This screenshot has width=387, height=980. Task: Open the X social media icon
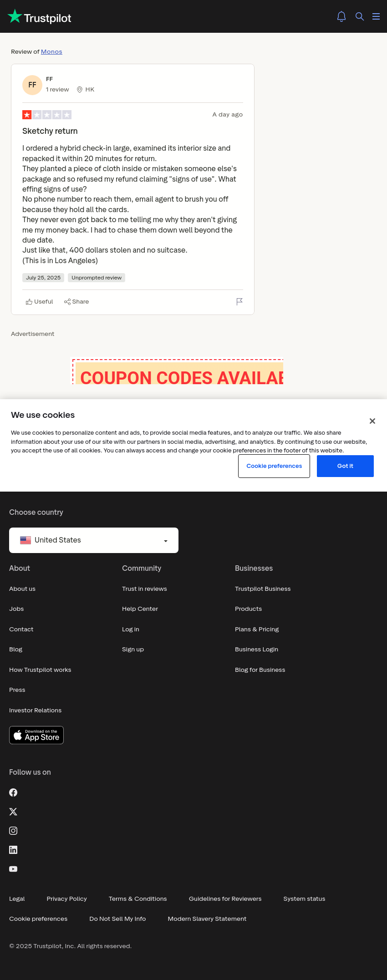(13, 812)
